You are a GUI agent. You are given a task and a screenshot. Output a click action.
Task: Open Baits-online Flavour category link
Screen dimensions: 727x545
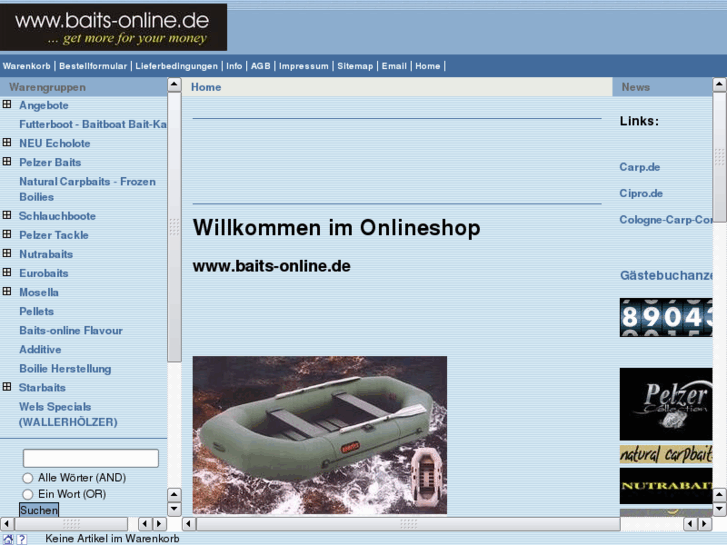point(71,331)
